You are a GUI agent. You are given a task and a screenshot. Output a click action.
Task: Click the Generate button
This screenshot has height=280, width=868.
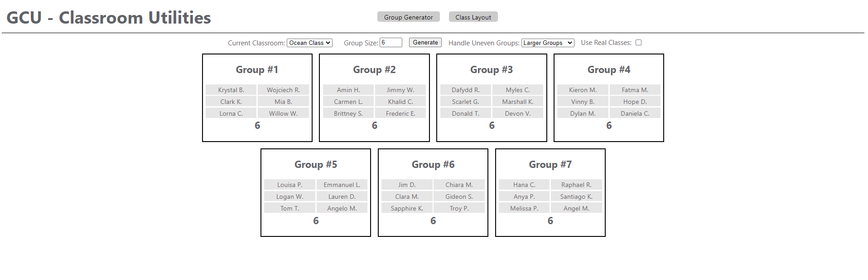tap(424, 42)
